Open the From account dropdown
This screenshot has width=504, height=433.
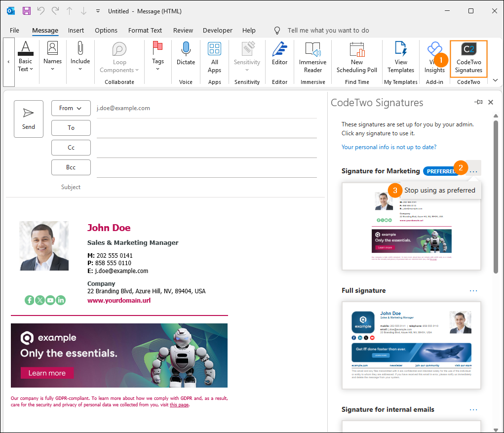[x=71, y=108]
